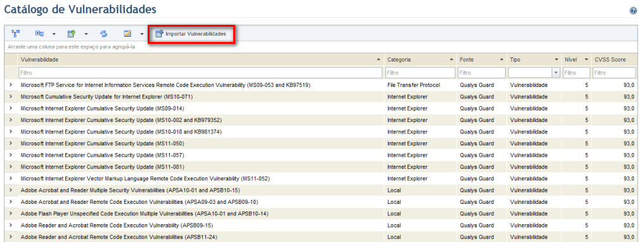Click Qualys Guard in MS10-071 row

[x=477, y=97]
